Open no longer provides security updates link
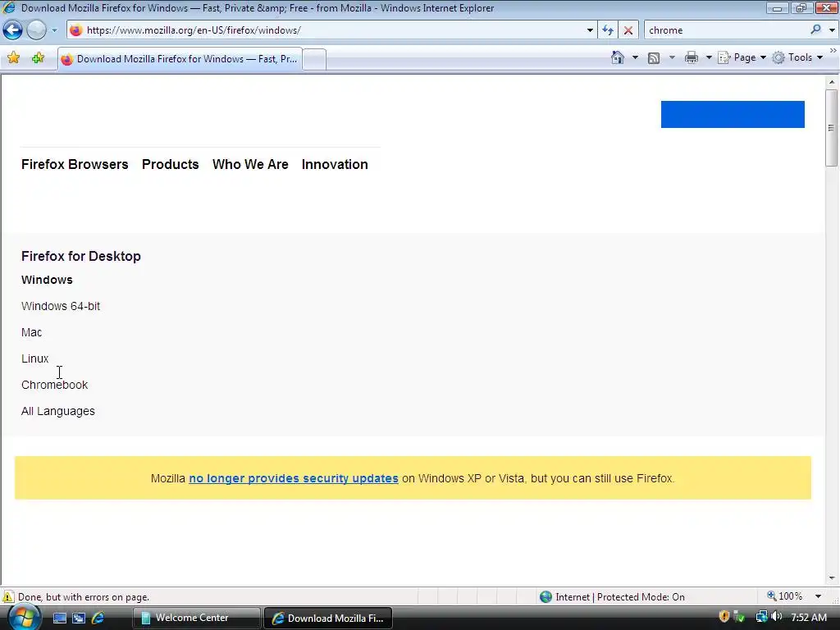This screenshot has height=630, width=840. [294, 478]
